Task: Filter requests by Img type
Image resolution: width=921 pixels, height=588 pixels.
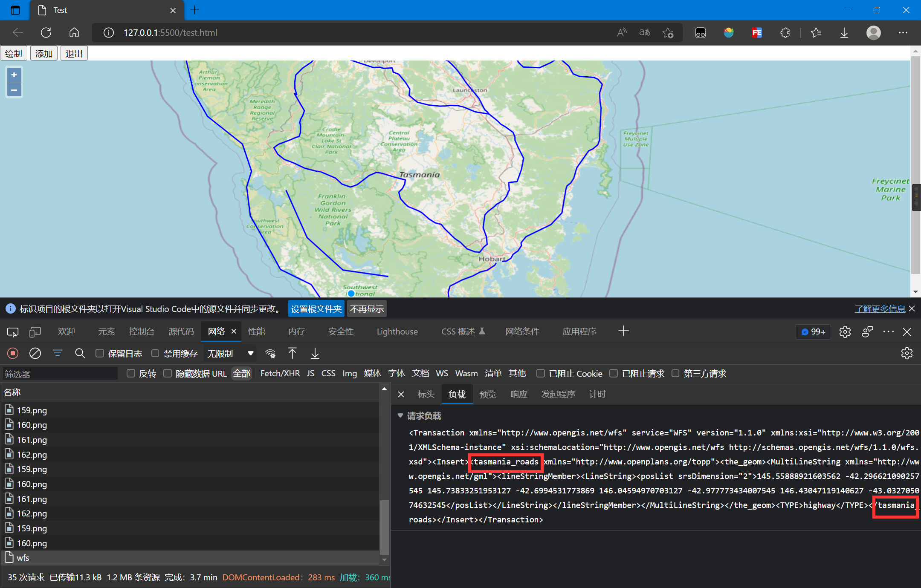Action: [x=350, y=373]
